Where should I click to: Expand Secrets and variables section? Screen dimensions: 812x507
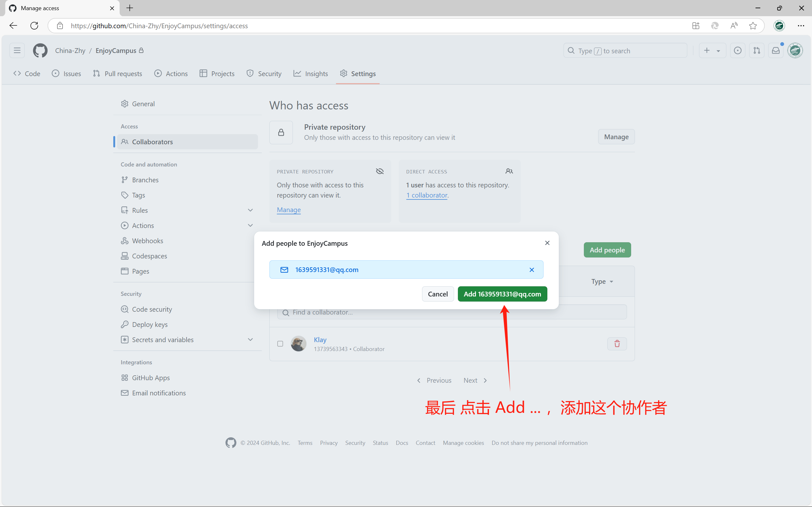250,340
